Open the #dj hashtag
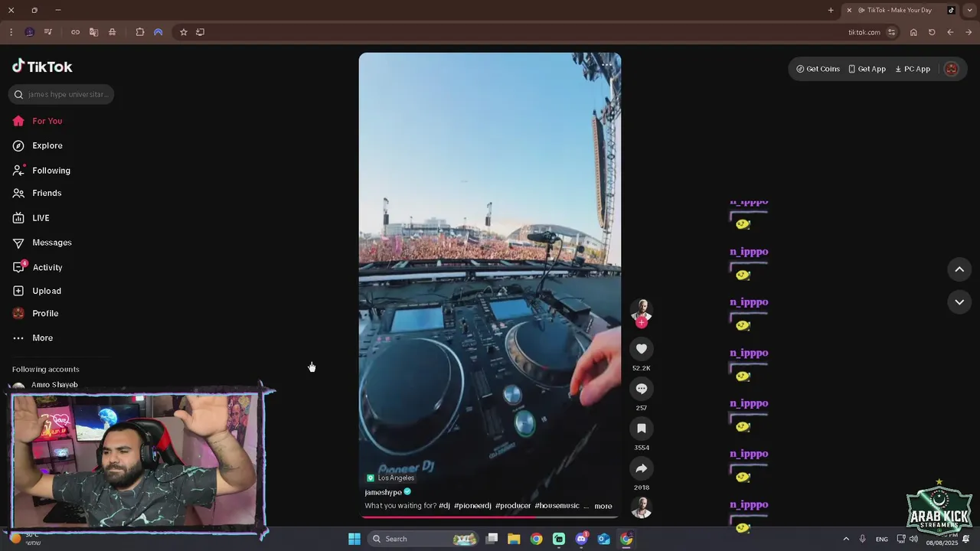Viewport: 980px width, 551px height. tap(444, 506)
